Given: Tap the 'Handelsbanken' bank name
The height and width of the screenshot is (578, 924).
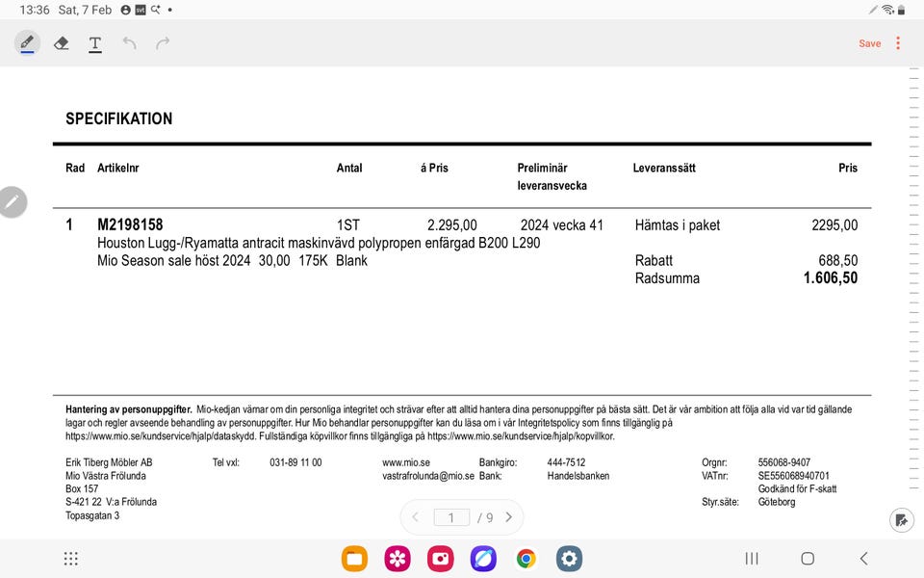Looking at the screenshot, I should pos(578,476).
